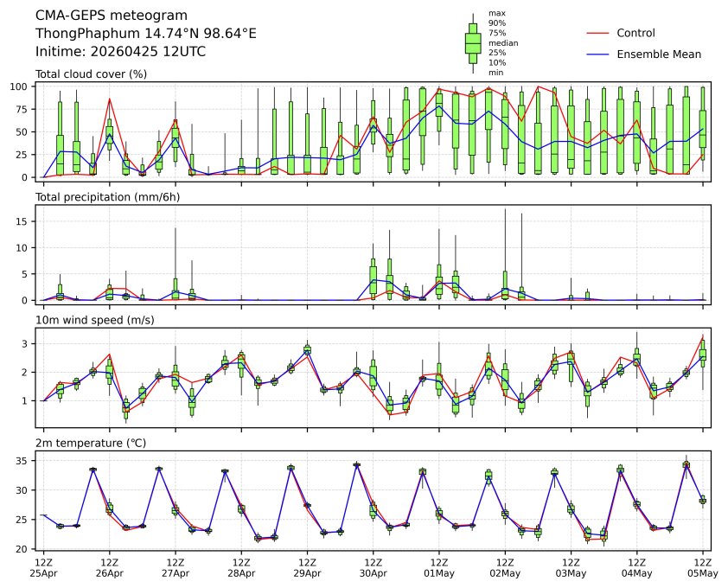Click the 12Z 28Apr time axis label
This screenshot has height=588, width=728.
(241, 566)
